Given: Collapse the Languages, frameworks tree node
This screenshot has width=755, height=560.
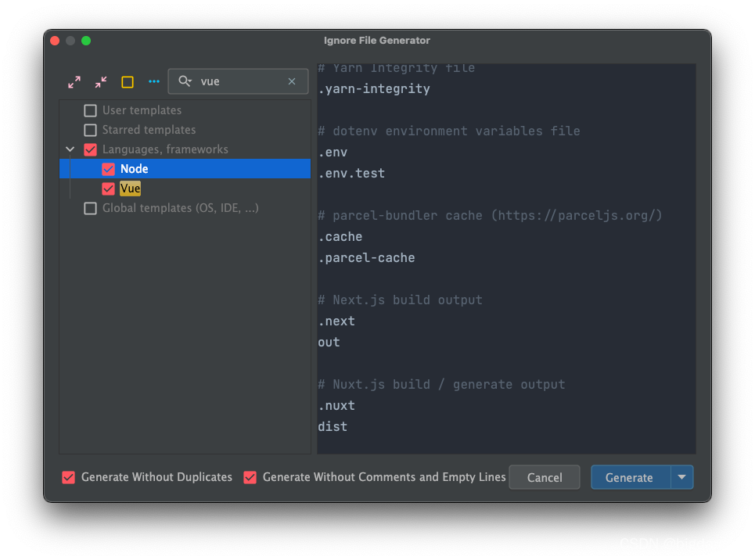Looking at the screenshot, I should click(x=70, y=149).
